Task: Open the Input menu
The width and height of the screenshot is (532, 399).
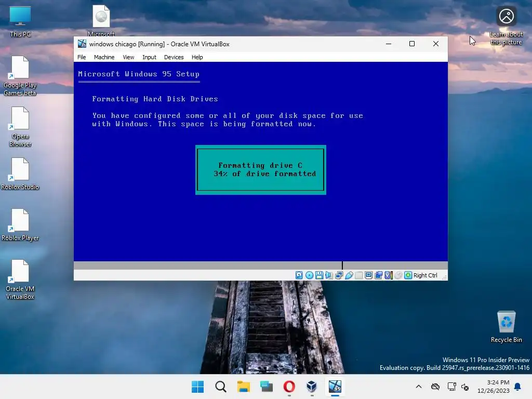Action: [149, 57]
